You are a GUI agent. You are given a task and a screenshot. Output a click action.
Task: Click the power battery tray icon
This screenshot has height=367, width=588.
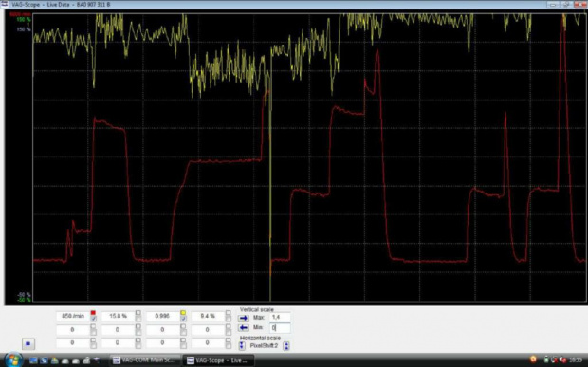(x=546, y=359)
